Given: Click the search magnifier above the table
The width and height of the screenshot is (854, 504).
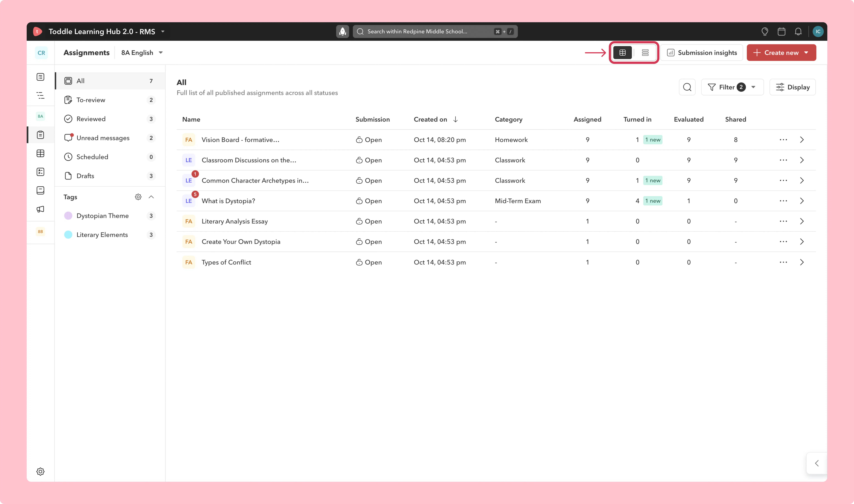Looking at the screenshot, I should point(687,87).
